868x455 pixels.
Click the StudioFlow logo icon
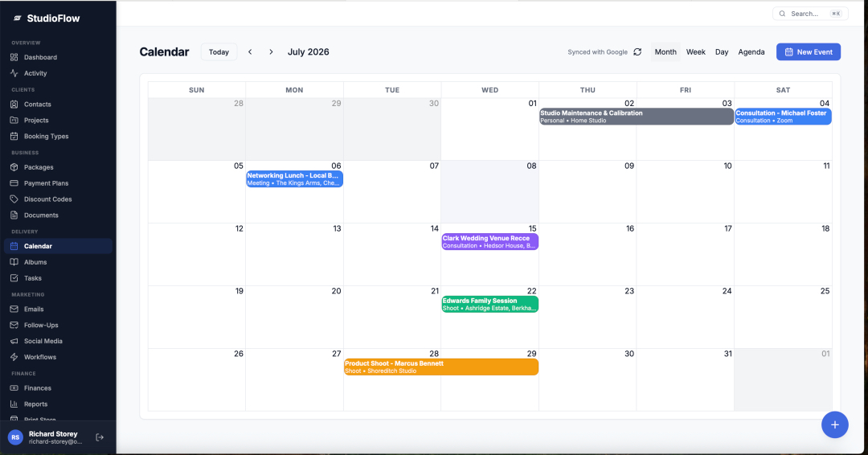click(x=17, y=18)
